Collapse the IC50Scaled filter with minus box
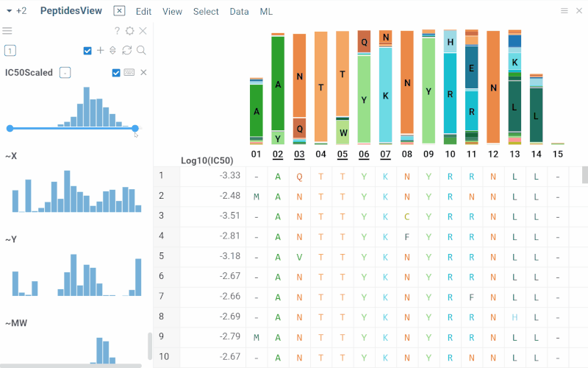 pos(65,72)
